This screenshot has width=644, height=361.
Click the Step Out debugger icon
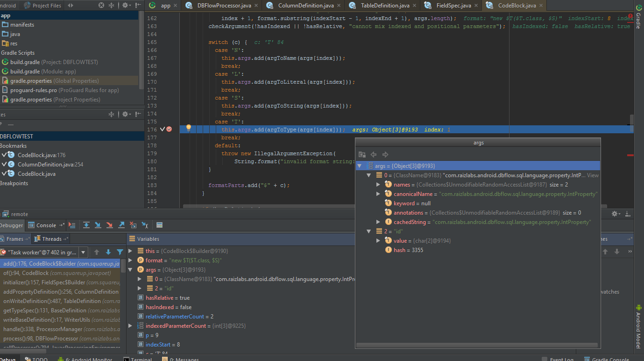tap(121, 225)
